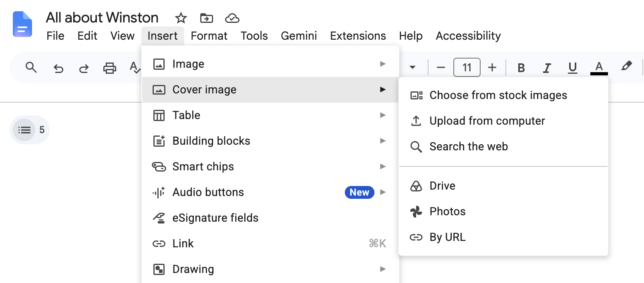Open the highlight color pen tool
644x283 pixels.
pyautogui.click(x=626, y=66)
